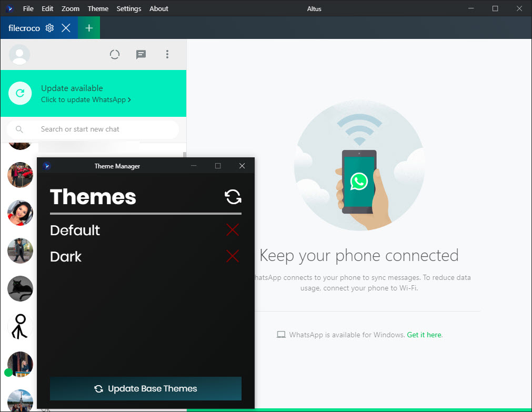Click to update WhatsApp link

(86, 99)
